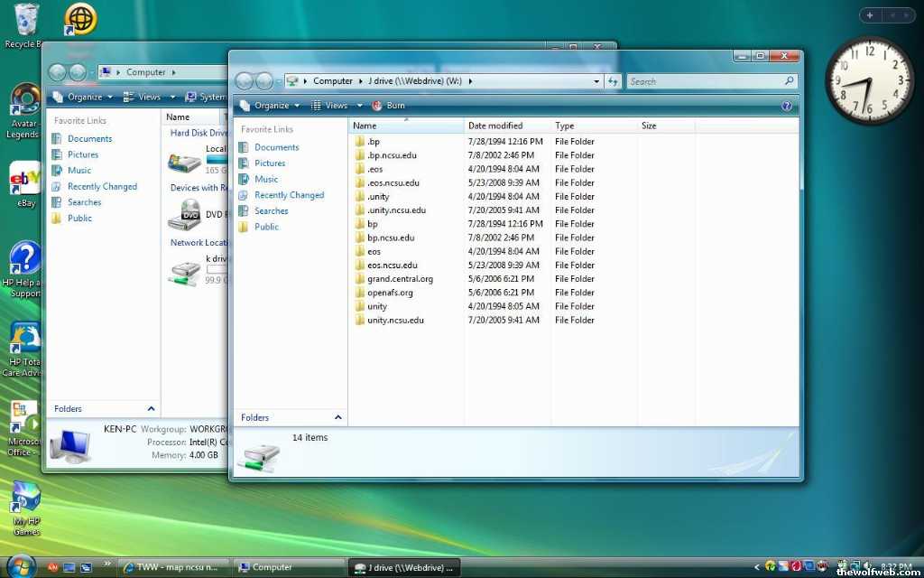Open Recently Changed favorite link

point(289,195)
